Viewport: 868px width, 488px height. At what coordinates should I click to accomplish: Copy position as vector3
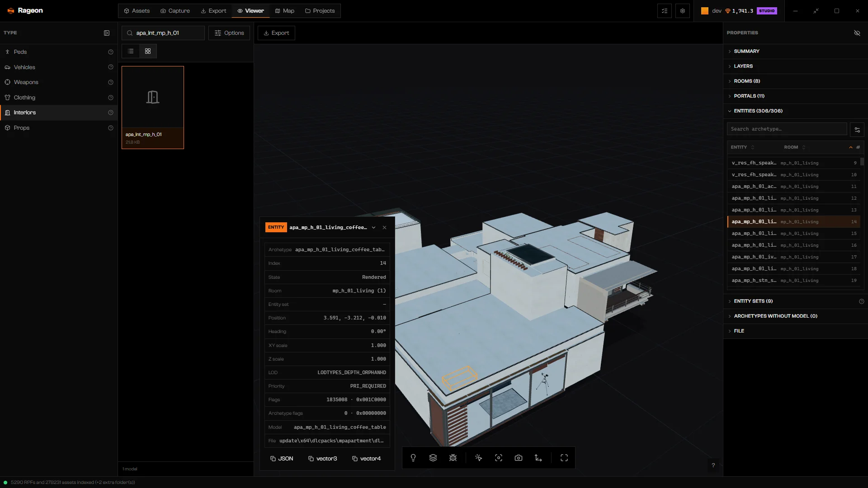tap(323, 459)
